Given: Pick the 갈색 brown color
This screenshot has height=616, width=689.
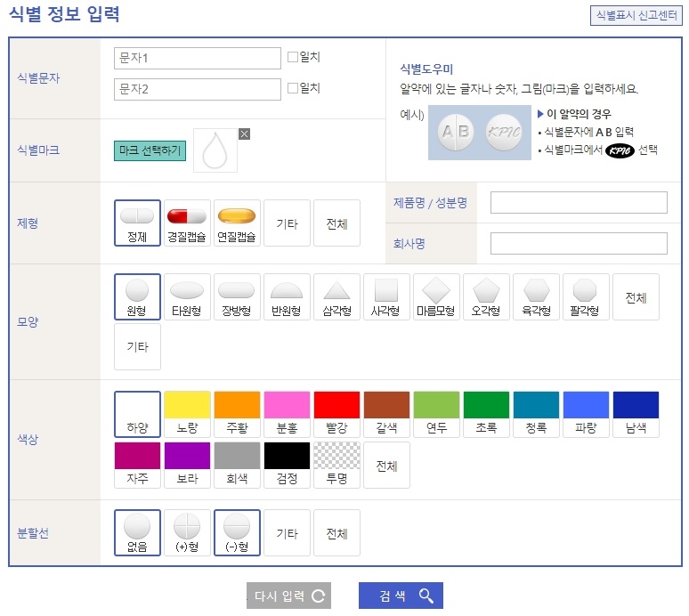Looking at the screenshot, I should point(386,414).
